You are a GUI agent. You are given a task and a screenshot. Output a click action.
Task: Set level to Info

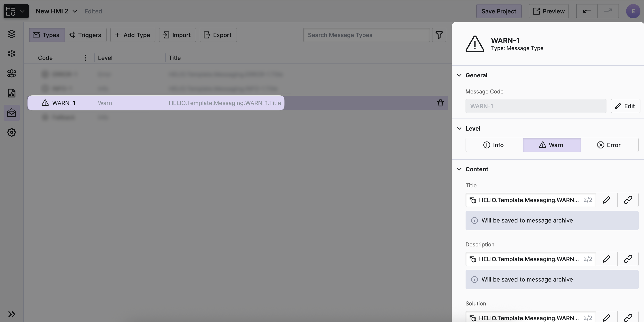click(494, 145)
